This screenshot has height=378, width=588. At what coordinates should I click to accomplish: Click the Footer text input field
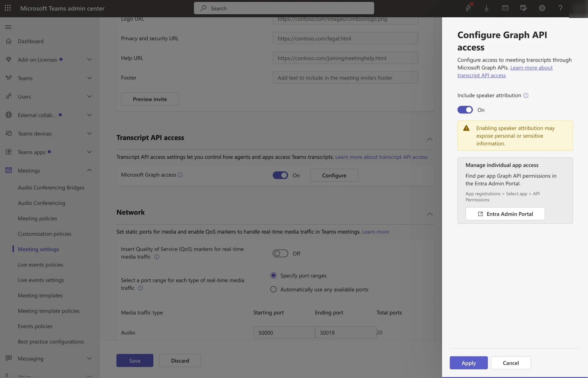coord(345,78)
